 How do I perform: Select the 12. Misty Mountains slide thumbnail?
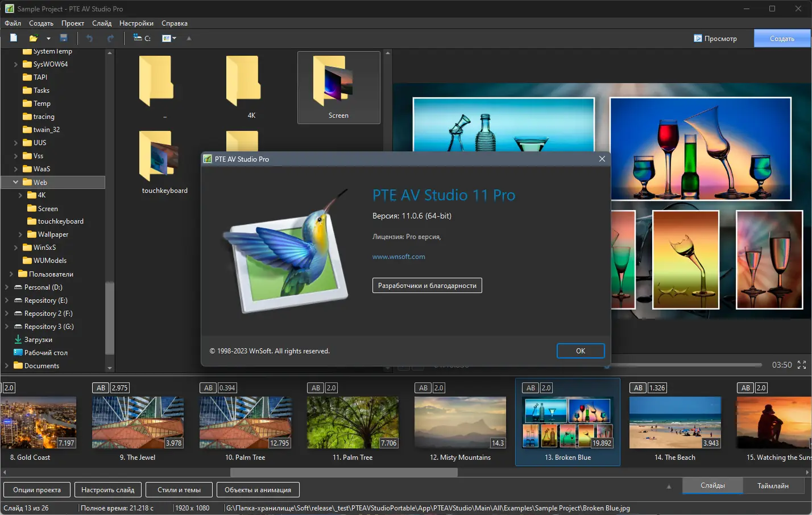(460, 423)
